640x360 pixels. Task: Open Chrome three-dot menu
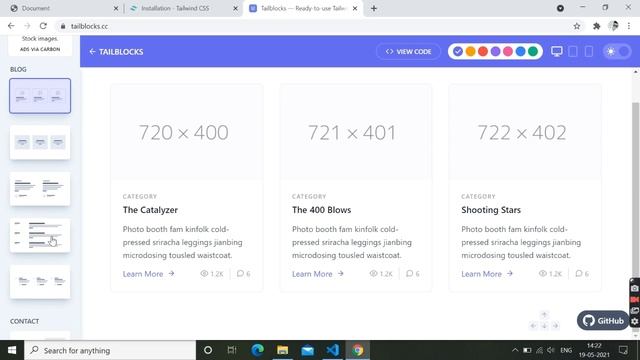629,26
